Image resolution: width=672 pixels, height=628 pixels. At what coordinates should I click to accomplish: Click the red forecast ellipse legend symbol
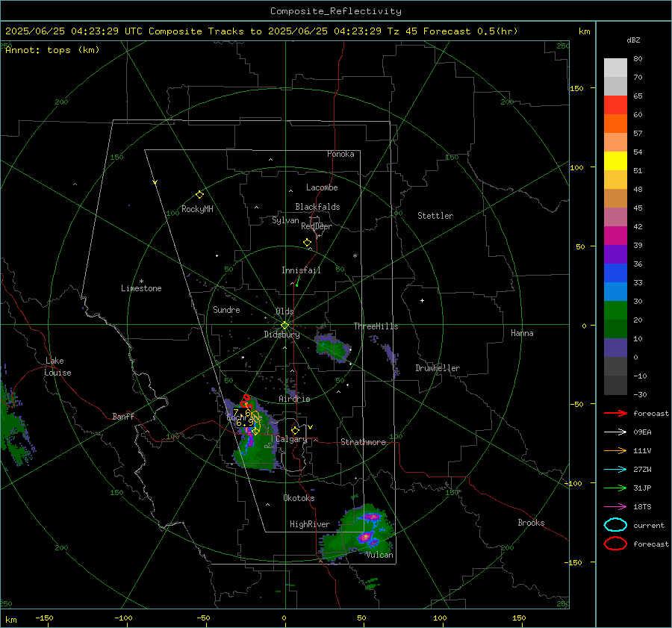(615, 544)
